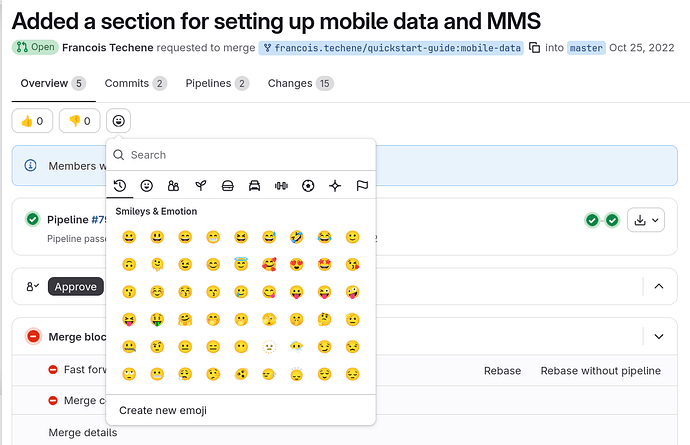690x445 pixels.
Task: Pick the hugging face emoji
Action: pyautogui.click(x=185, y=319)
